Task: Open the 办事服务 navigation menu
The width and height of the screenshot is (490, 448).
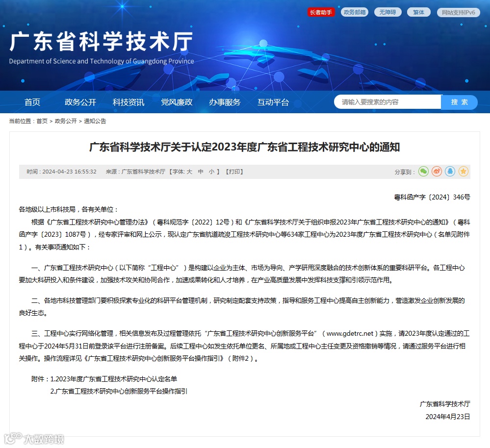Action: [x=225, y=102]
